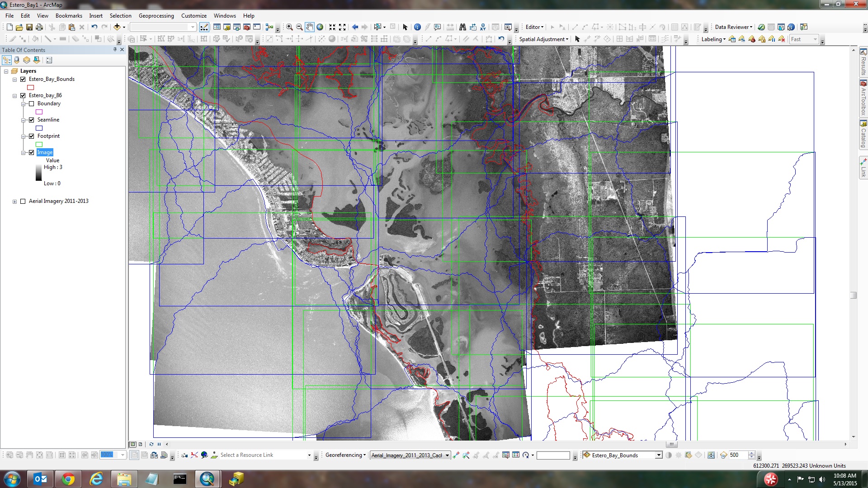Go back to previous extent arrow
868x488 pixels.
[355, 27]
